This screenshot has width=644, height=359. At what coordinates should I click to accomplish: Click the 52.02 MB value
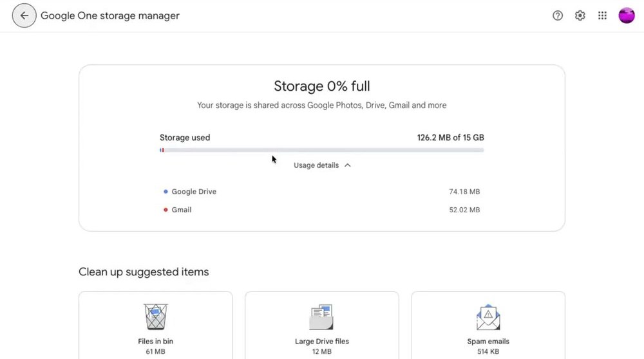click(464, 210)
